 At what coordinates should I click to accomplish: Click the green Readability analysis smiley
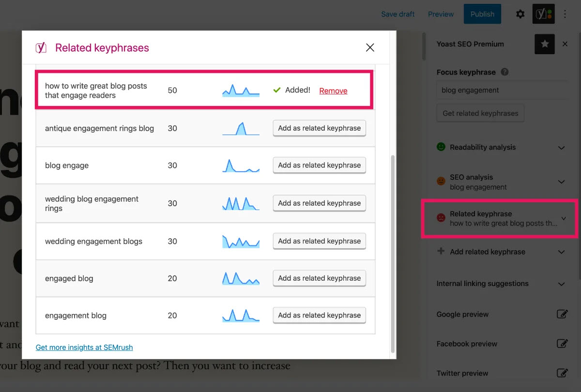441,147
